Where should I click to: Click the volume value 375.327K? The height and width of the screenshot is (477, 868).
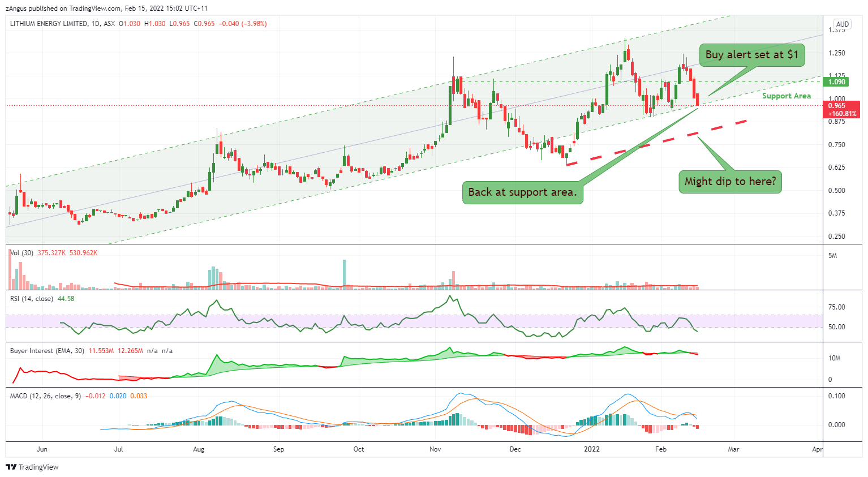[x=51, y=253]
